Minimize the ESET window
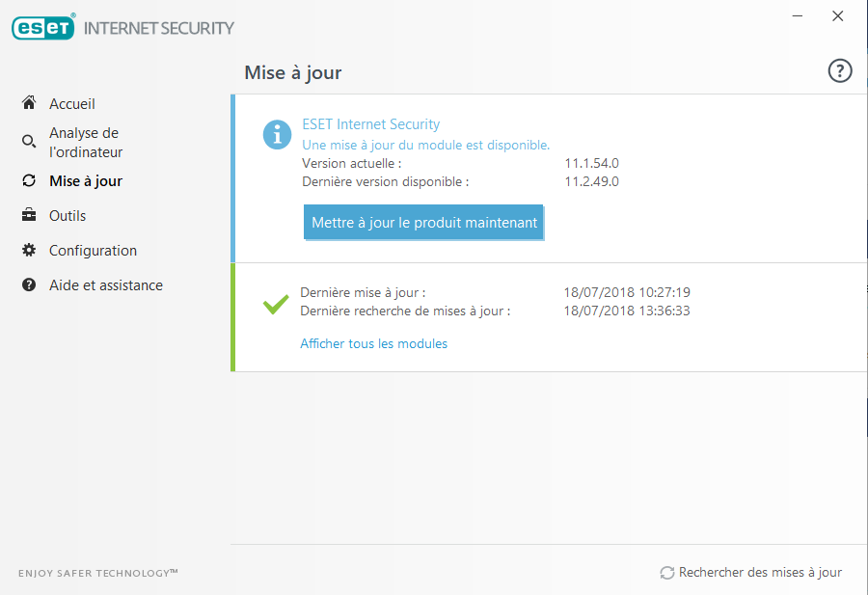 coord(798,16)
